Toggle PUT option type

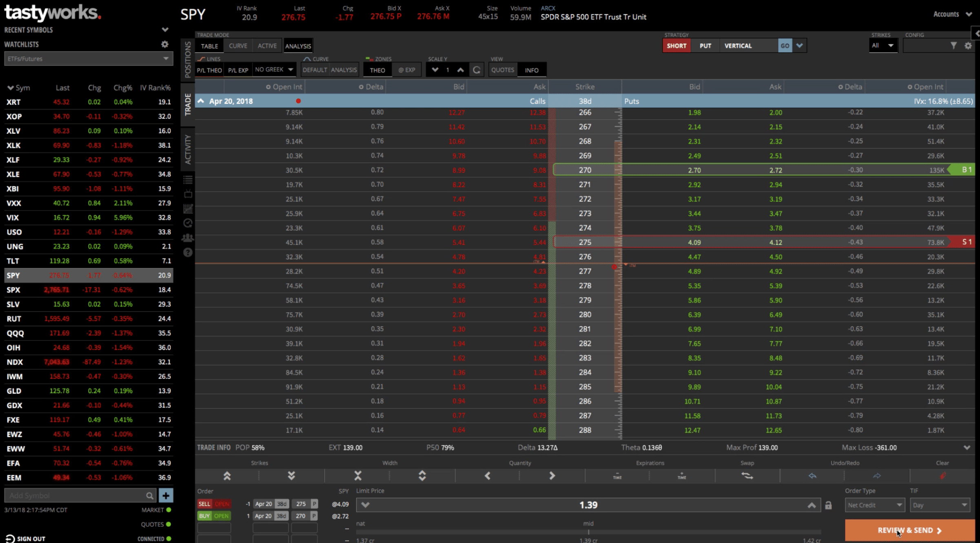(x=705, y=46)
